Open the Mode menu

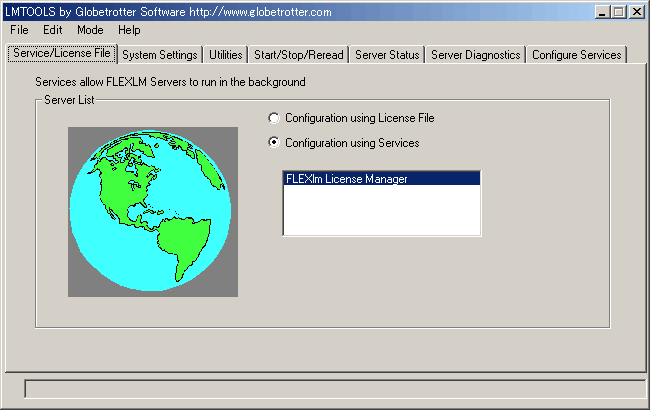coord(90,30)
